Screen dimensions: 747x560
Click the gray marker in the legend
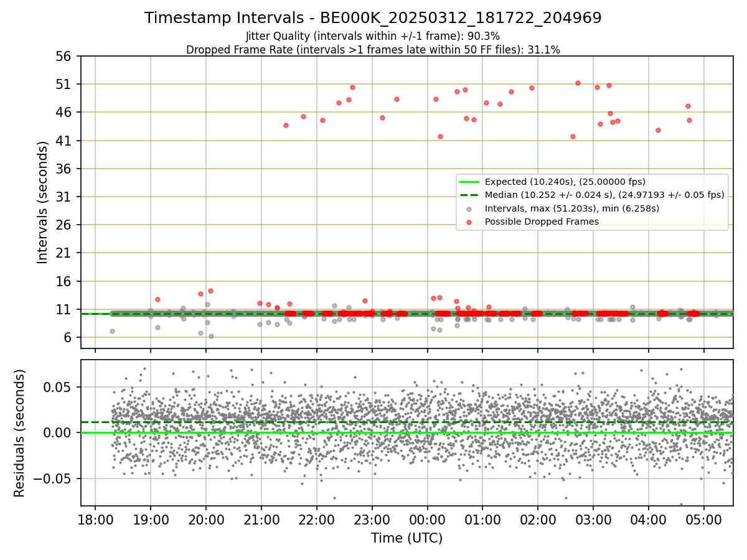click(x=469, y=208)
